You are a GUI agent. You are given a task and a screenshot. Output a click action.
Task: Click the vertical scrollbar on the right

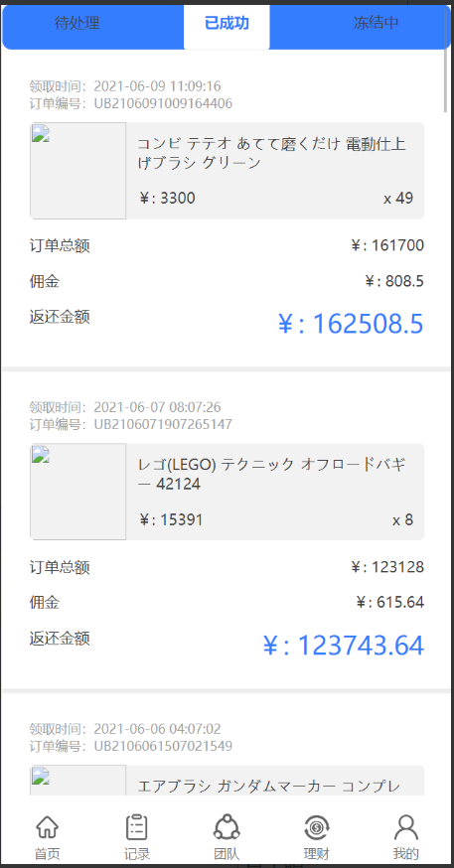coord(446,59)
